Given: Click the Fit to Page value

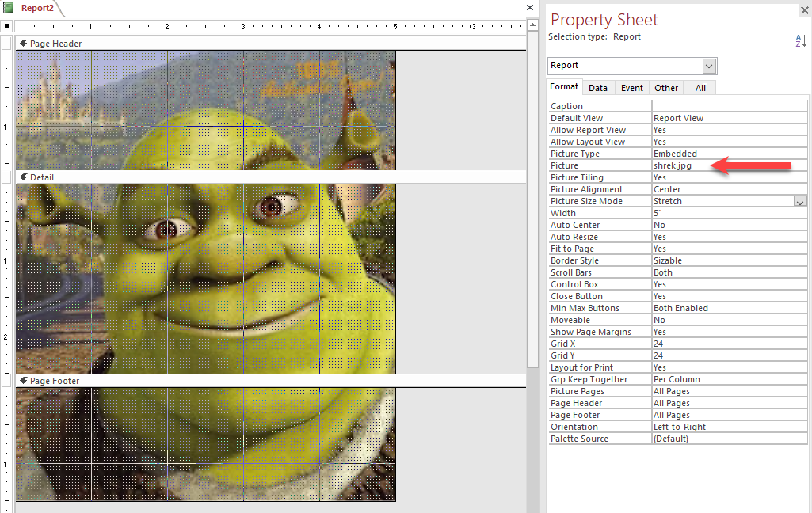Looking at the screenshot, I should click(x=729, y=249).
